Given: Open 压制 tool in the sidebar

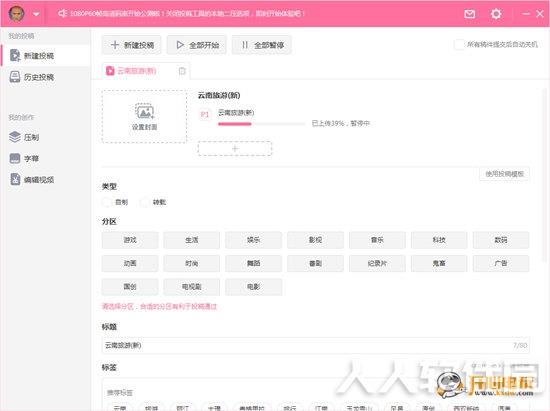Looking at the screenshot, I should pyautogui.click(x=46, y=137).
